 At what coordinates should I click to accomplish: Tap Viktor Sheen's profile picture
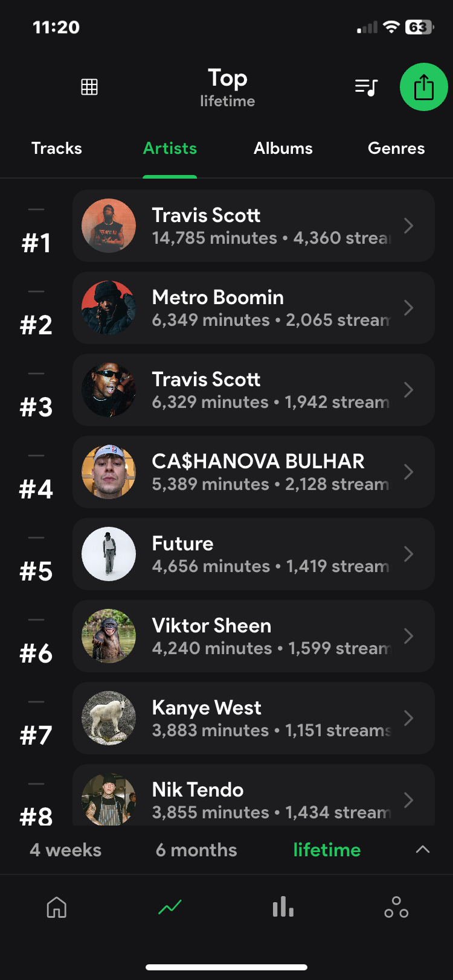point(109,636)
